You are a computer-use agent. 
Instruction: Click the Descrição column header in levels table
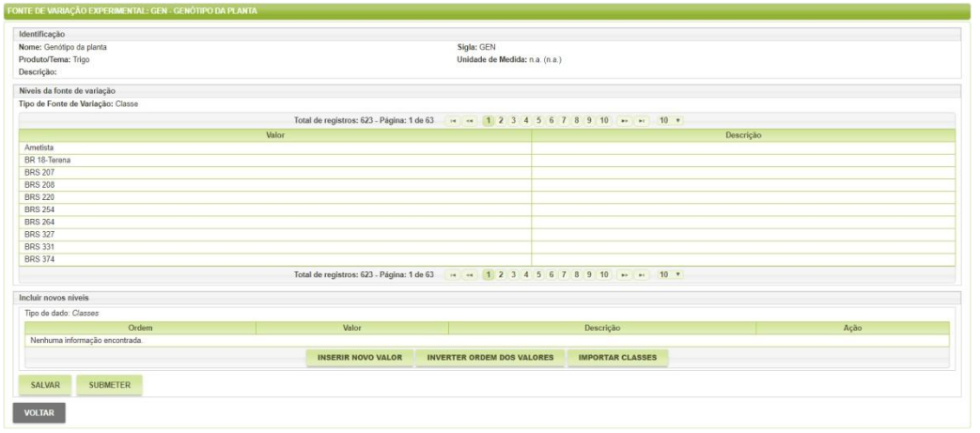coord(743,135)
